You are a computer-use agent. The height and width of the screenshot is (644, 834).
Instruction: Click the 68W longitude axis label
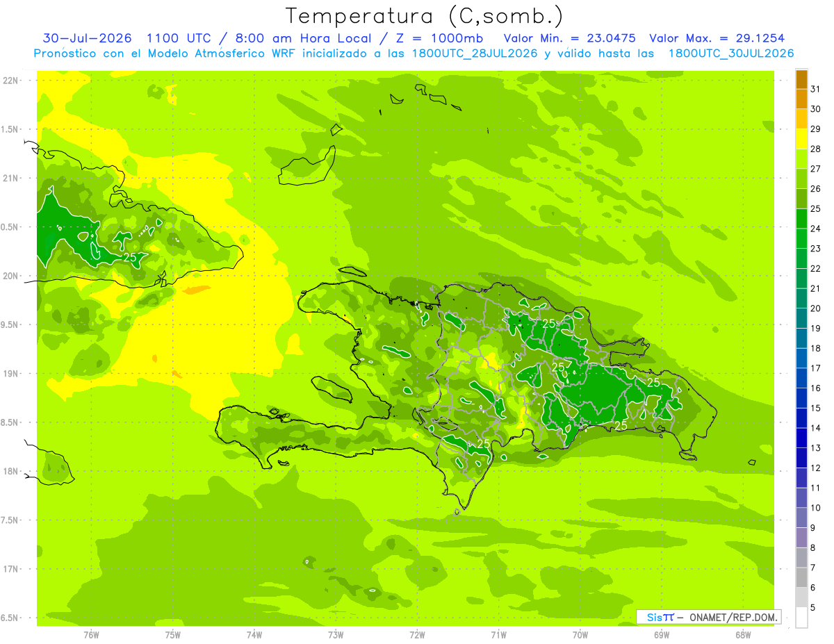pos(743,635)
